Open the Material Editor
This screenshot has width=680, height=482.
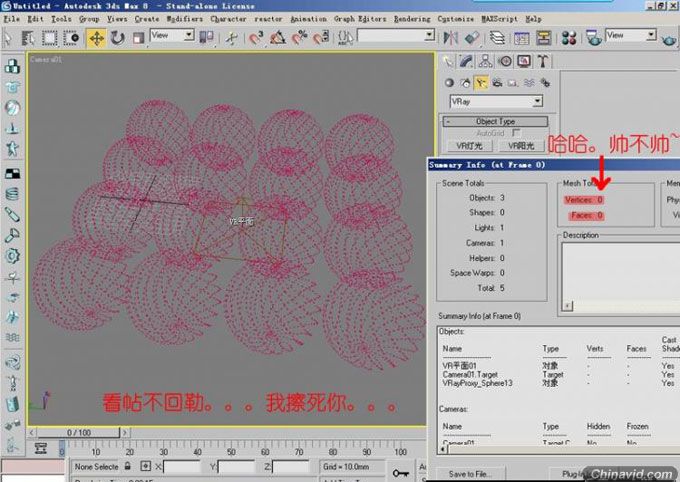[569, 38]
